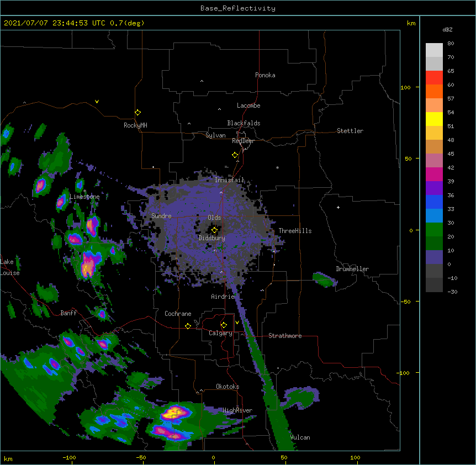Viewport: 476px width, 465px height.
Task: Click the 50 tick on the bottom axis
Action: (284, 457)
